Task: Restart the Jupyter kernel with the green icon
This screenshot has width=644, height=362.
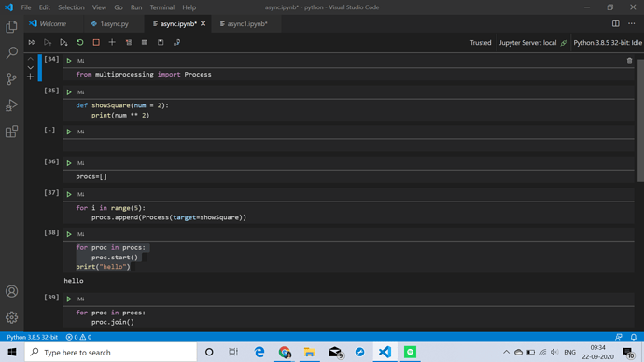Action: 80,42
